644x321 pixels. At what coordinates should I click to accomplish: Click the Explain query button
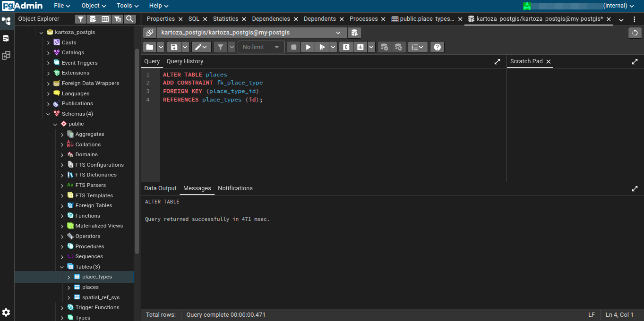346,47
